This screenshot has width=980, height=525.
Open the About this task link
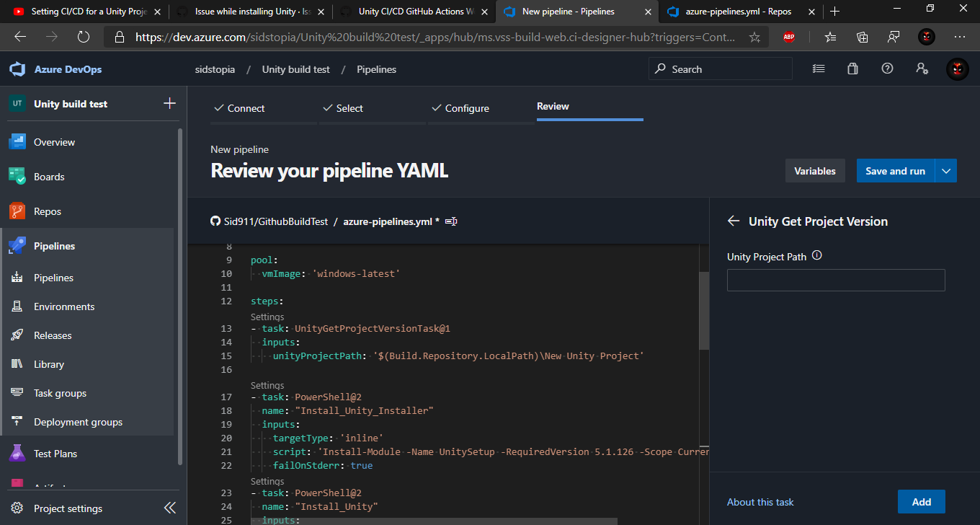tap(760, 502)
